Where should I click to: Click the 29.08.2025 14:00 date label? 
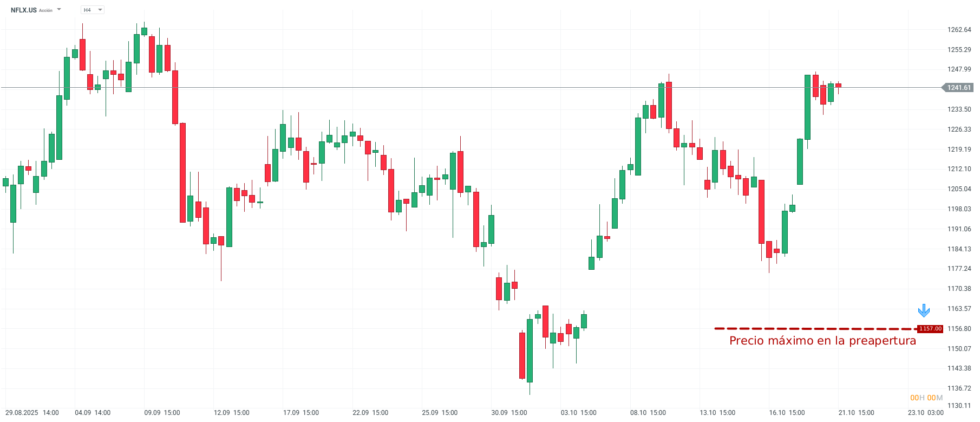(x=32, y=413)
